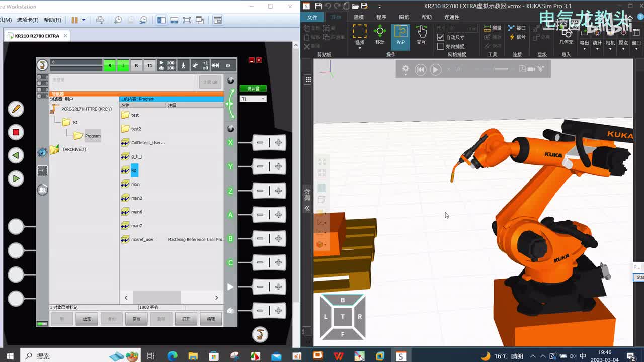Click the VMware full screen view icon
The height and width of the screenshot is (362, 644).
coord(187,20)
